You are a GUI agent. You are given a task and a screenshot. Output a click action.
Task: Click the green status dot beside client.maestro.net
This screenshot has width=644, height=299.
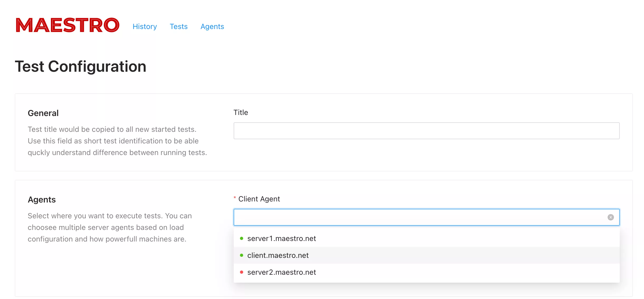pyautogui.click(x=241, y=255)
